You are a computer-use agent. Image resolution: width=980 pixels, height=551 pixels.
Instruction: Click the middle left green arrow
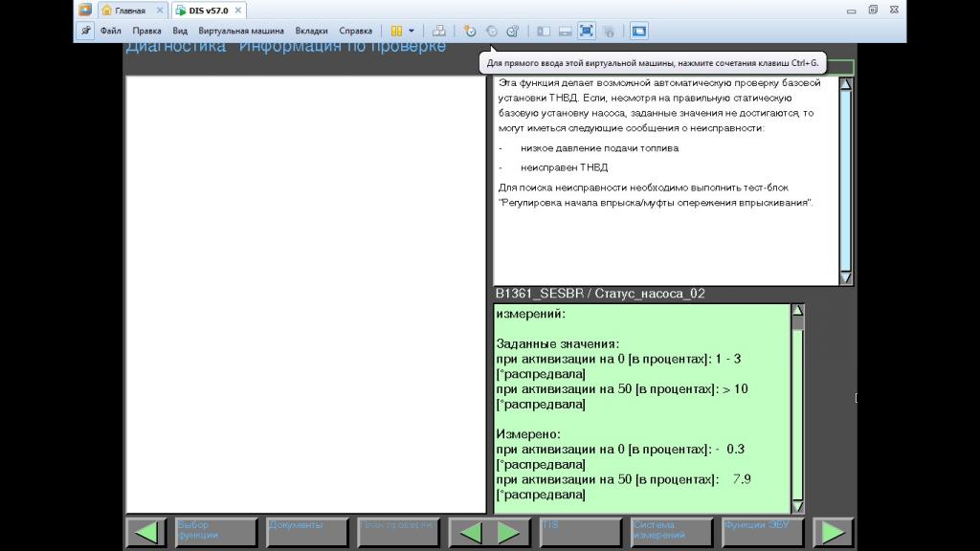pos(470,532)
